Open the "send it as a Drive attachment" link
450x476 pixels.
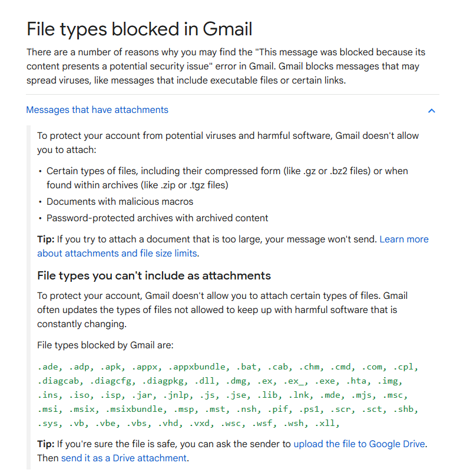click(124, 458)
